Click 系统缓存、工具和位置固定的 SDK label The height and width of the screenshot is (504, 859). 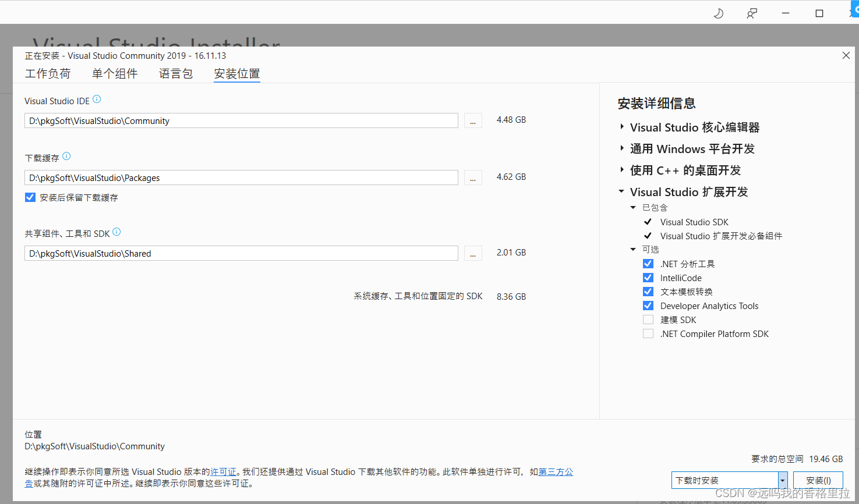coord(418,296)
